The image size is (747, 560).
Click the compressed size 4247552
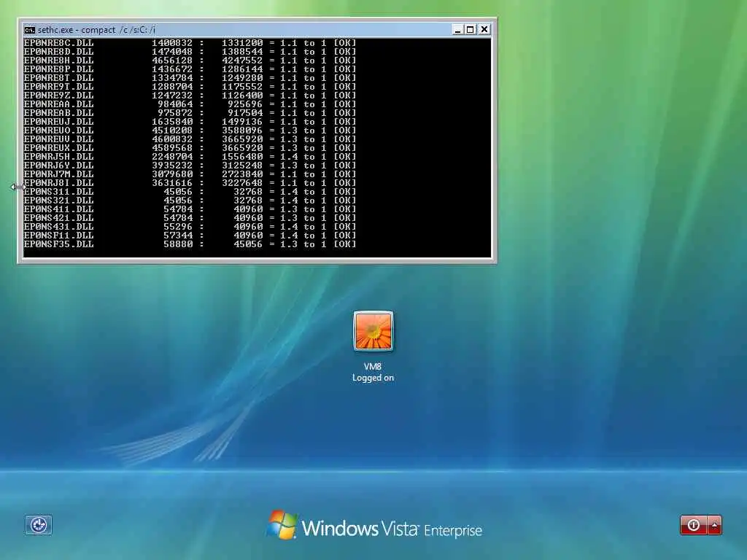pos(242,61)
